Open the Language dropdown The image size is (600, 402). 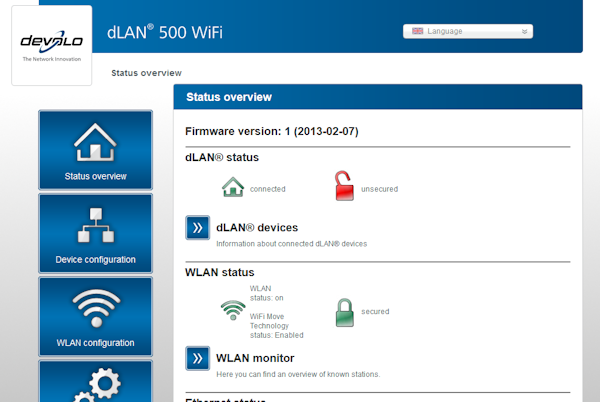pos(467,31)
